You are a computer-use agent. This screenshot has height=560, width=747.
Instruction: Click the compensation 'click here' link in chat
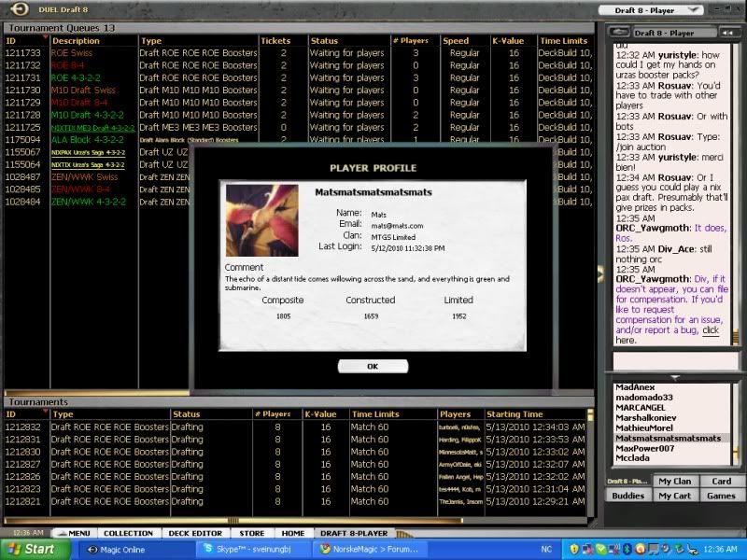710,329
